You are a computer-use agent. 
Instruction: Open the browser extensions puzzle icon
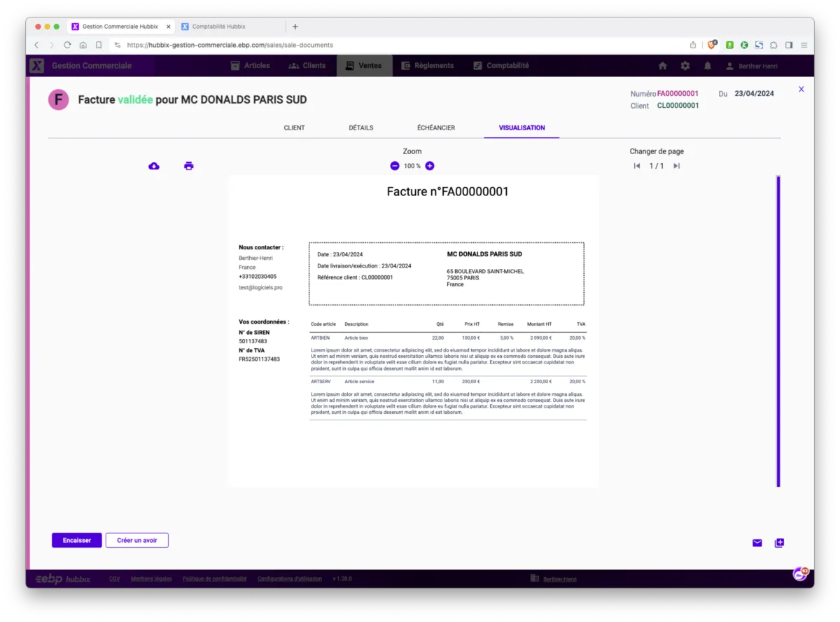pyautogui.click(x=773, y=45)
